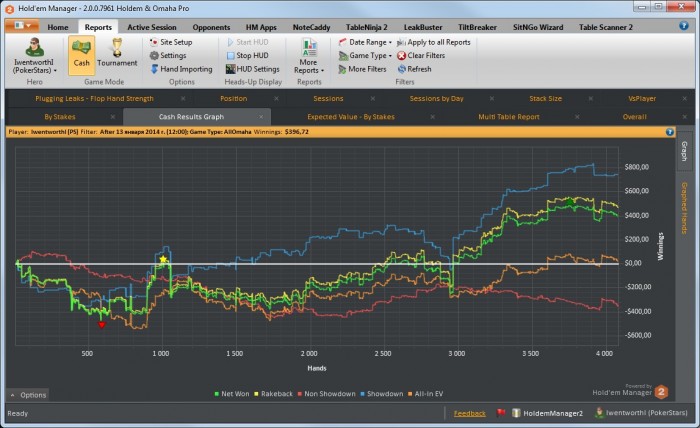Switch to Position report tab
The image size is (700, 428).
(x=233, y=99)
